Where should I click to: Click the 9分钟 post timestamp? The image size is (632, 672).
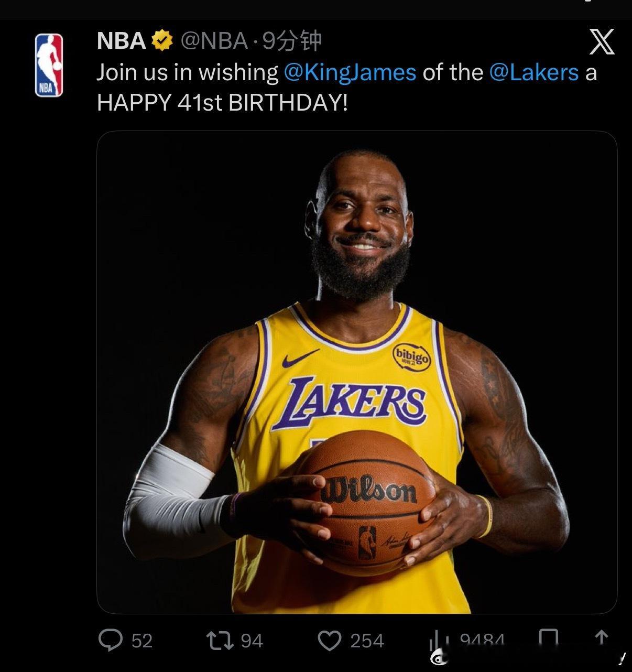291,41
